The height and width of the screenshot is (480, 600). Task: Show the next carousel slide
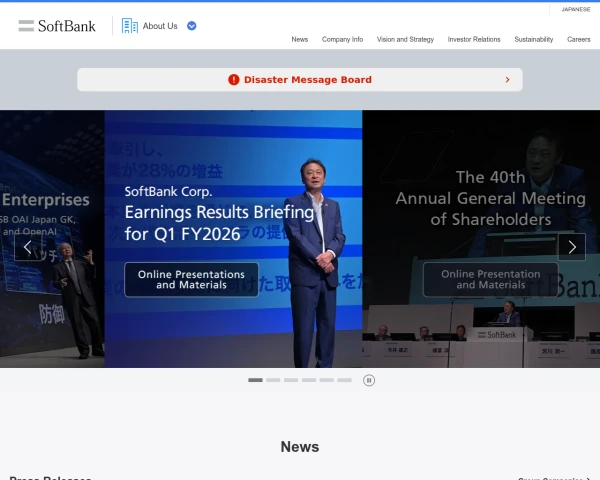(572, 247)
